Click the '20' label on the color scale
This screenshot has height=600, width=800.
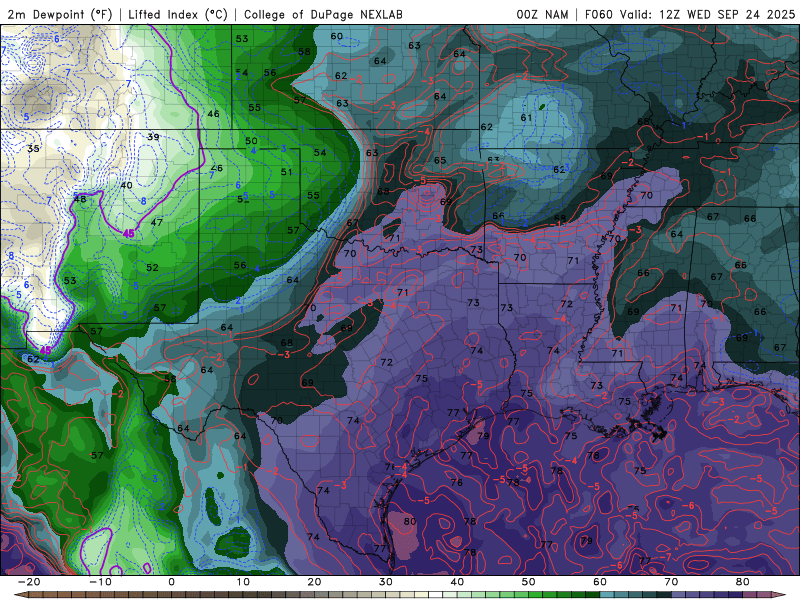click(314, 582)
